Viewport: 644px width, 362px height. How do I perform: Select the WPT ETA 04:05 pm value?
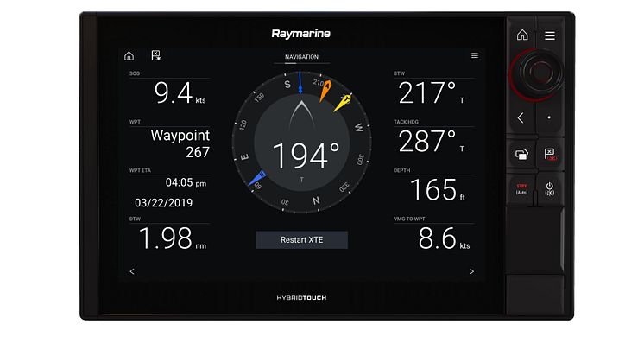pos(186,182)
